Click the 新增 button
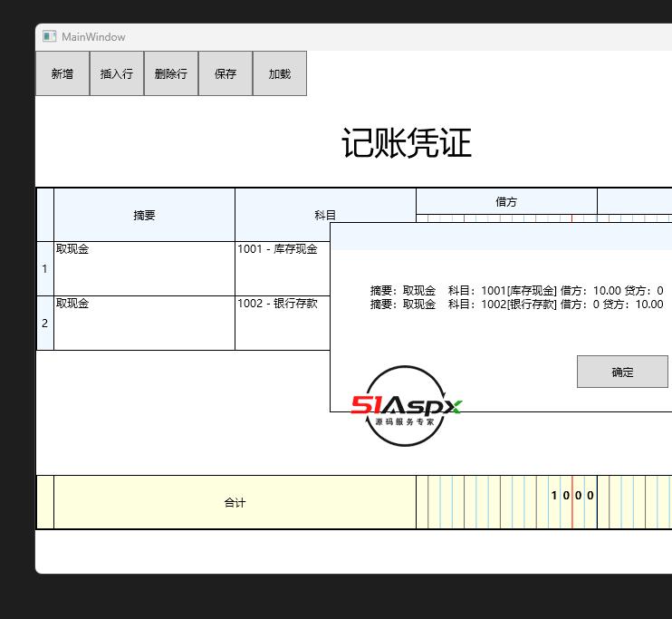672x619 pixels. (62, 73)
